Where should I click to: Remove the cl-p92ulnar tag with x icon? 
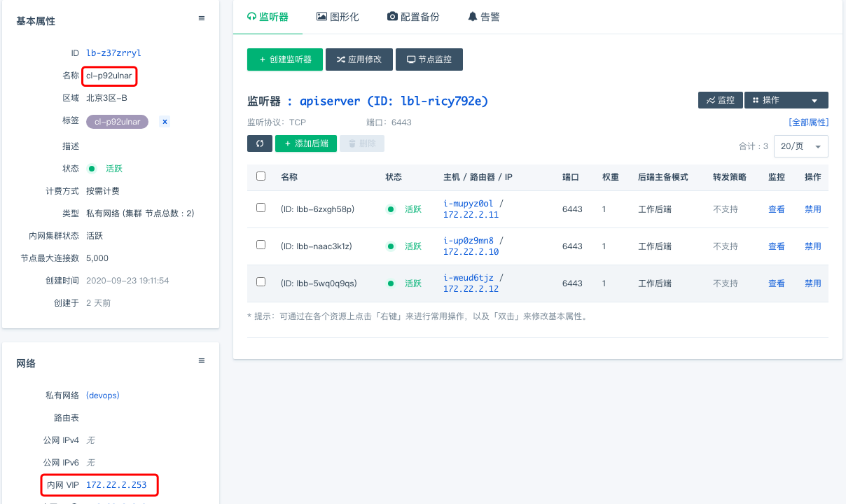click(165, 122)
